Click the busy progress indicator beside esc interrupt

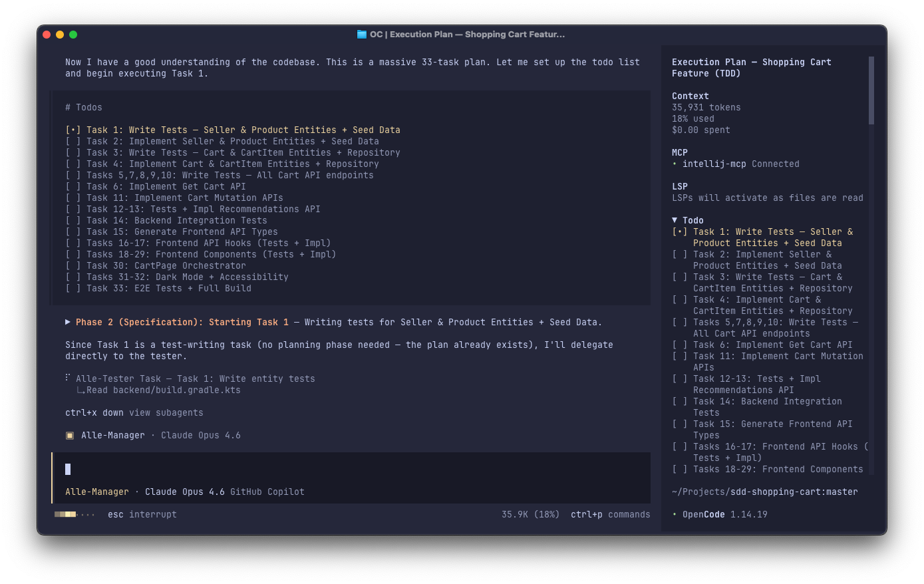pos(75,515)
